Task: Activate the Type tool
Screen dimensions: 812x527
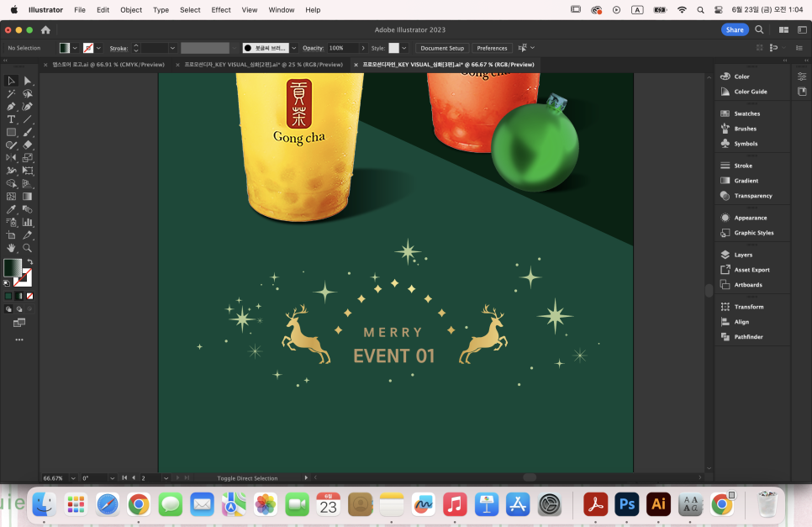Action: click(x=11, y=119)
